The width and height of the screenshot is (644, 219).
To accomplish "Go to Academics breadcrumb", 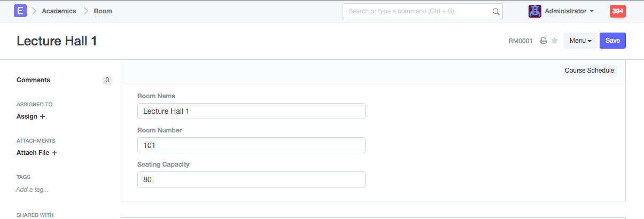I will 59,11.
